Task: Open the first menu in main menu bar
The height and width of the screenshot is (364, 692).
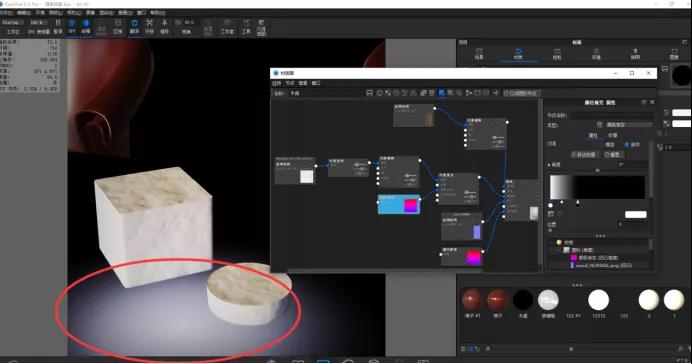Action: pyautogui.click(x=6, y=13)
